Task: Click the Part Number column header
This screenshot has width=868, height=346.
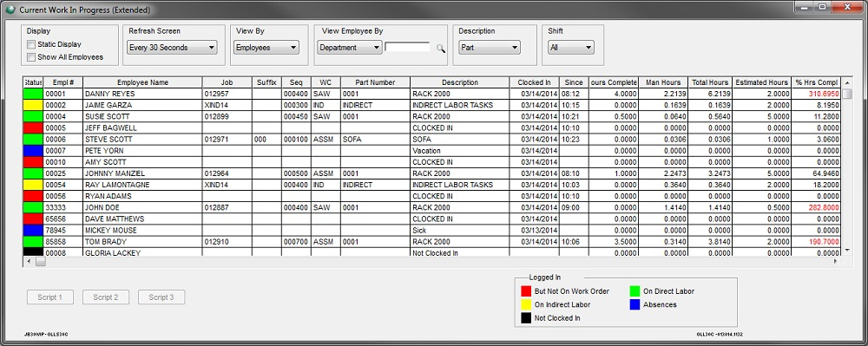Action: coord(375,82)
